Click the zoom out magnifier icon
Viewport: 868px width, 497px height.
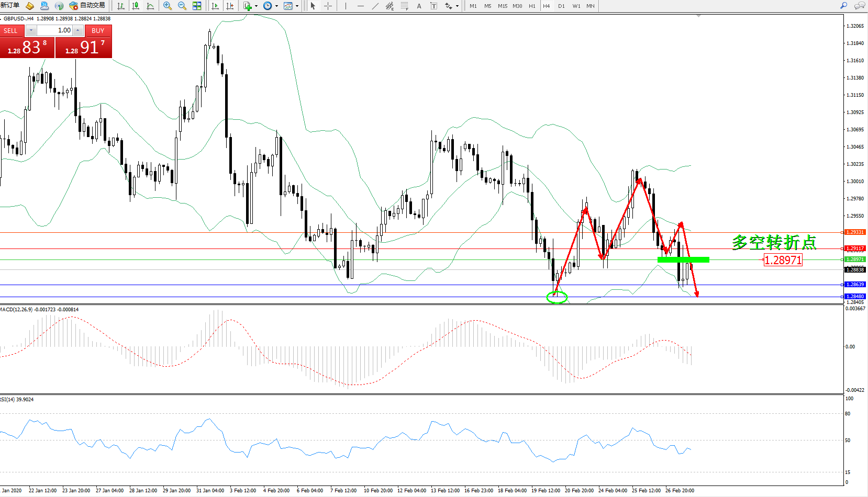click(182, 6)
